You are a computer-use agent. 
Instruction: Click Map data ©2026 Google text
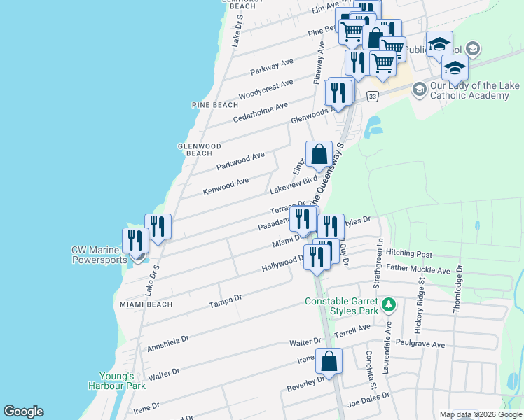(481, 414)
